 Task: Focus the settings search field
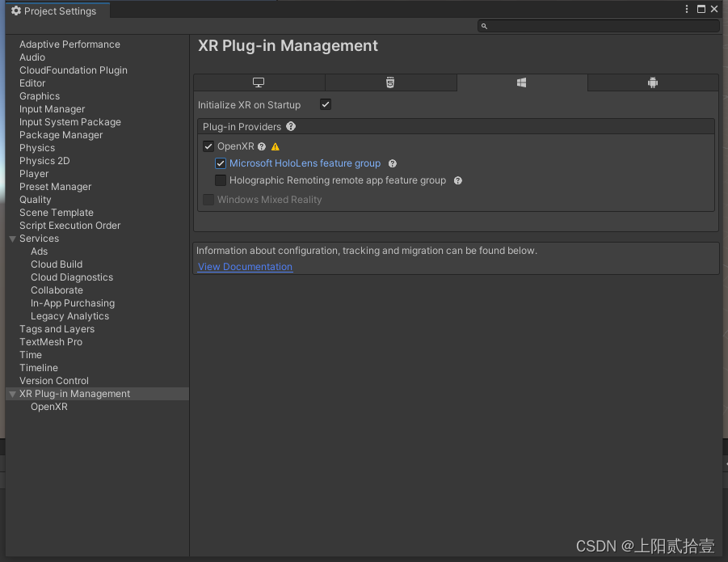[x=599, y=26]
